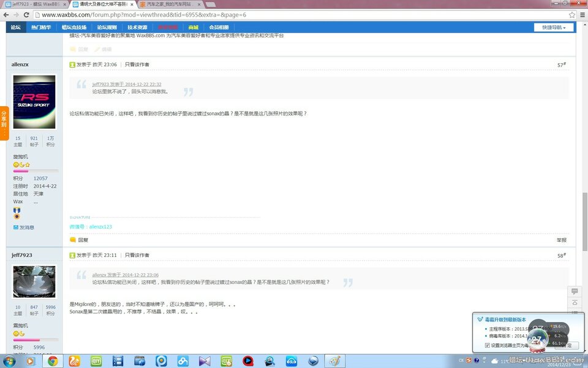Viewport: 588px width, 368px height.
Task: Bookmark this page with star icon
Action: (572, 15)
